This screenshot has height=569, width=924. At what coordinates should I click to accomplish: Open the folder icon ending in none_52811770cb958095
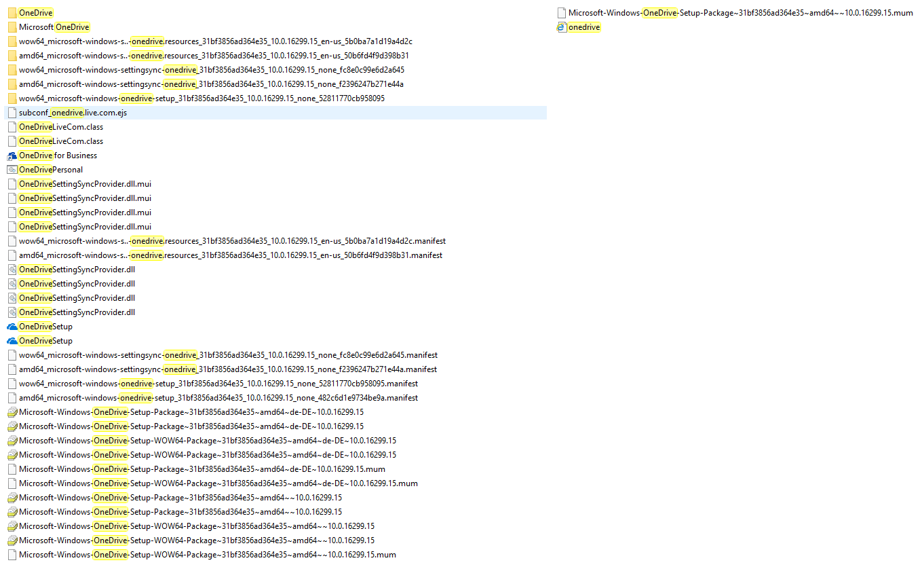(12, 98)
